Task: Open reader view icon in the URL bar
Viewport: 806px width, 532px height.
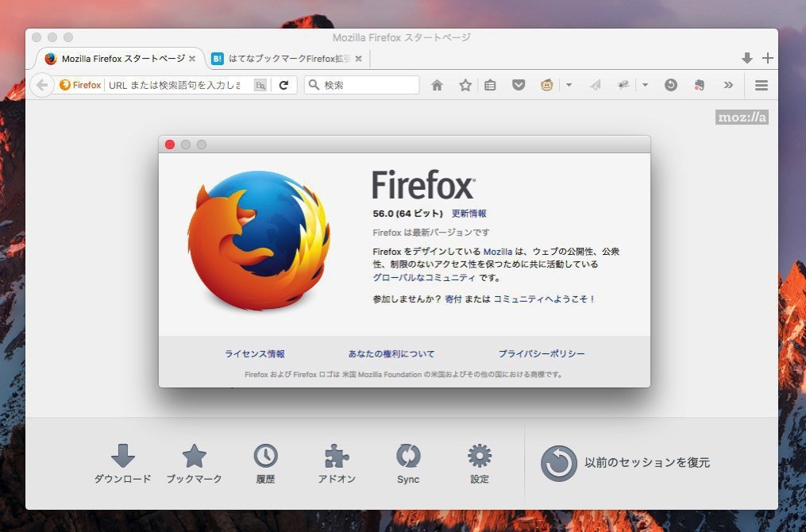Action: pyautogui.click(x=260, y=85)
